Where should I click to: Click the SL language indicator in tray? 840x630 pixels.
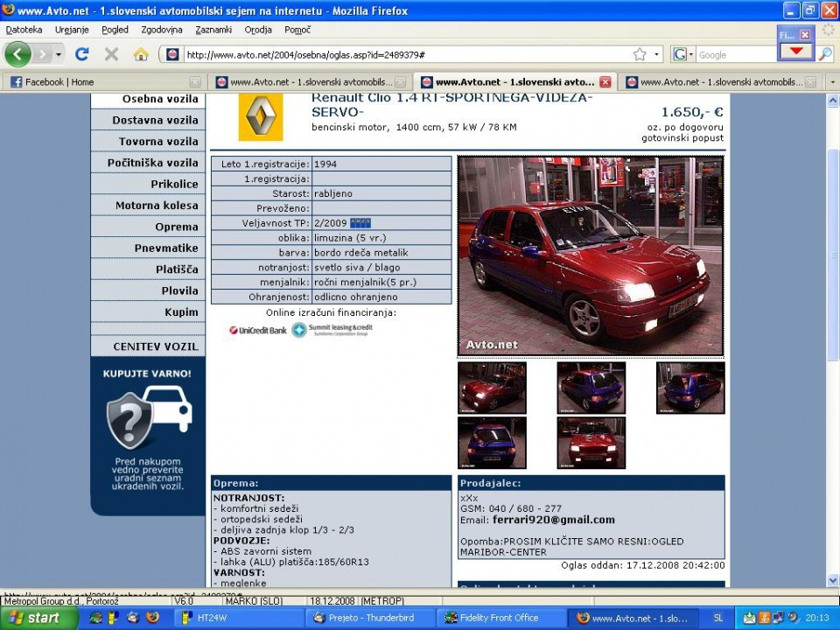[717, 618]
